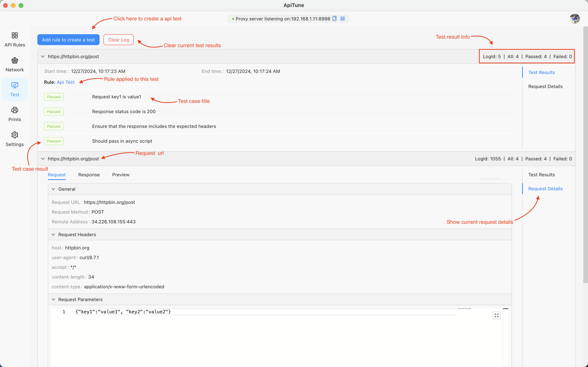This screenshot has width=588, height=367.
Task: Copy the proxy server address icon
Action: coord(335,19)
